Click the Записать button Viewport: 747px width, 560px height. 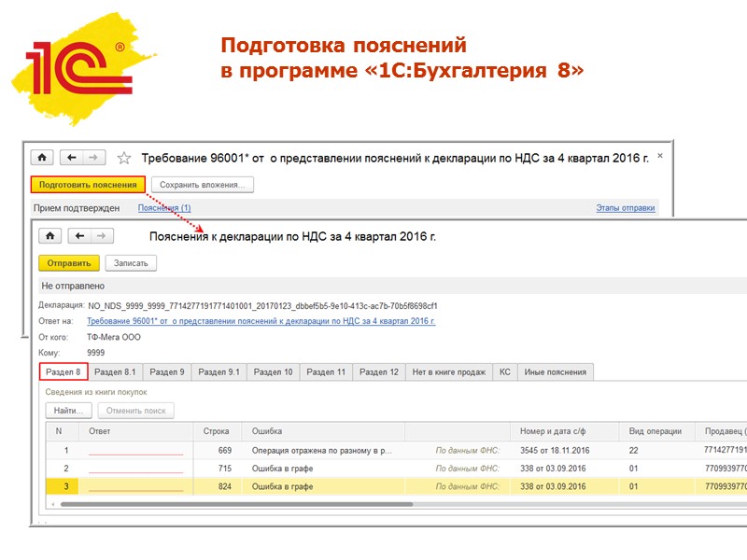coord(131,263)
